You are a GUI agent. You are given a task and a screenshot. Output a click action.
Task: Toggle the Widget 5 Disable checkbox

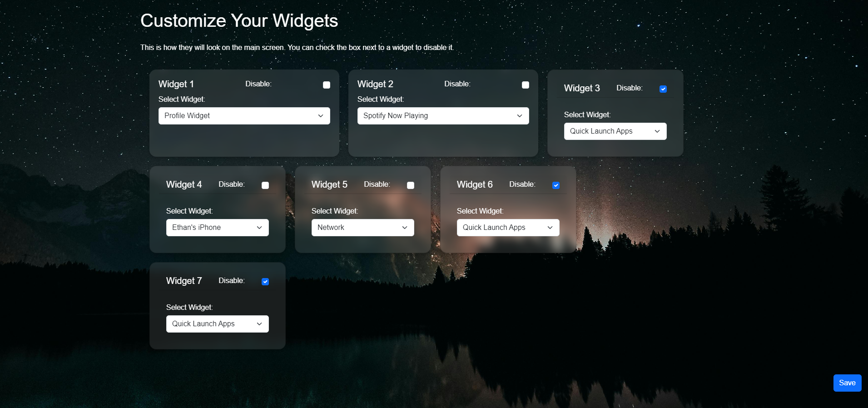tap(411, 185)
